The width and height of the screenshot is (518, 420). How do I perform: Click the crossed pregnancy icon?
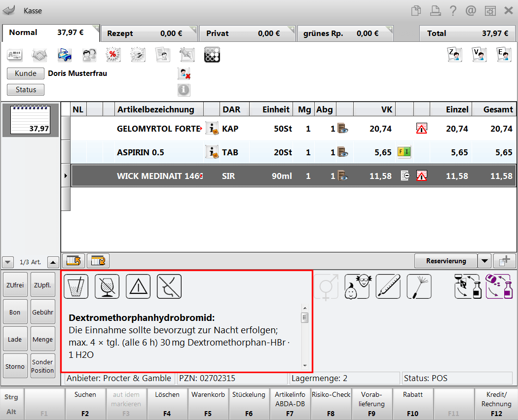(x=169, y=286)
